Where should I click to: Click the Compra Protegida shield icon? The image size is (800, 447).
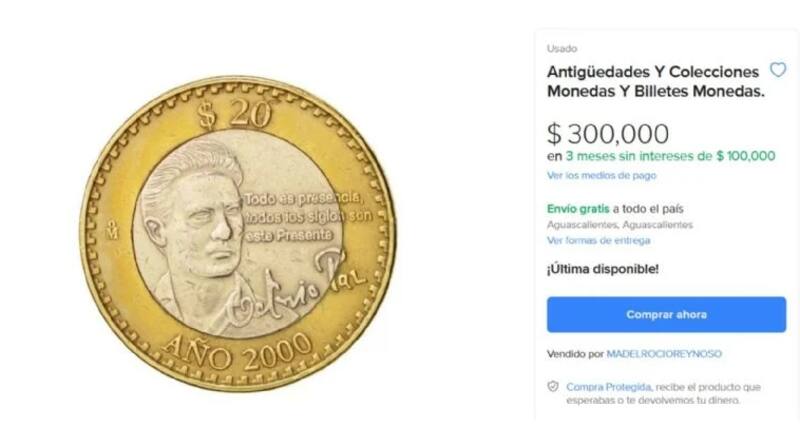(553, 386)
